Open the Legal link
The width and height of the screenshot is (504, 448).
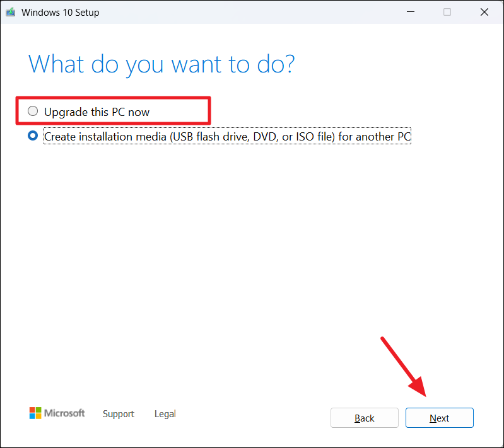click(165, 413)
